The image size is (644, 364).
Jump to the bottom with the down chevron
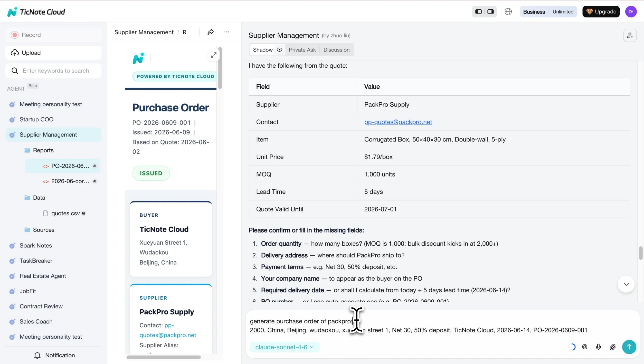pyautogui.click(x=626, y=284)
